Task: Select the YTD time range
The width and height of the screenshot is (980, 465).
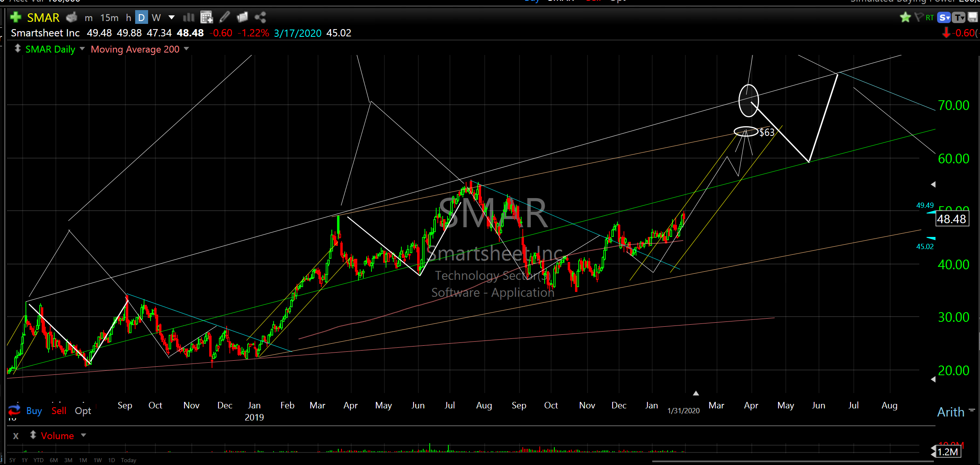Action: pyautogui.click(x=38, y=460)
